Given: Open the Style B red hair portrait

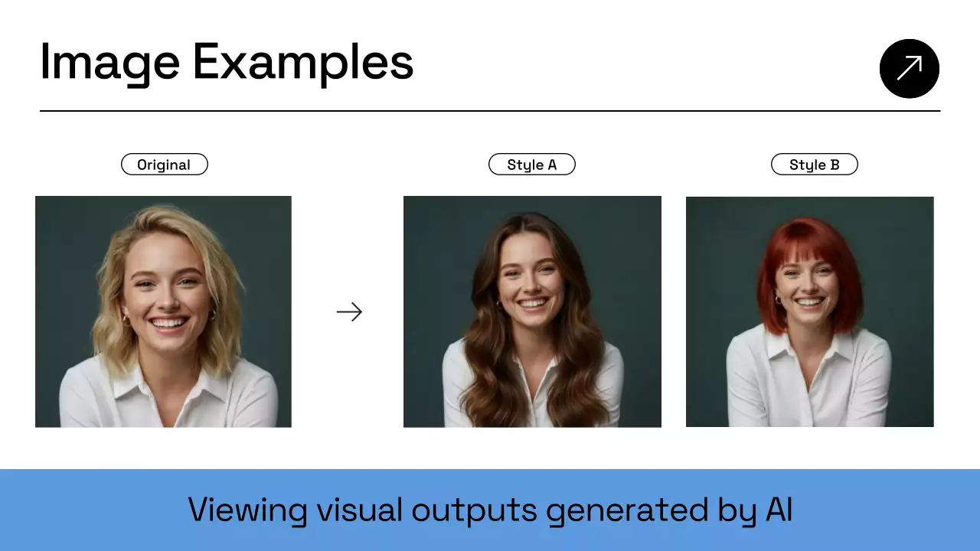Looking at the screenshot, I should [x=809, y=311].
